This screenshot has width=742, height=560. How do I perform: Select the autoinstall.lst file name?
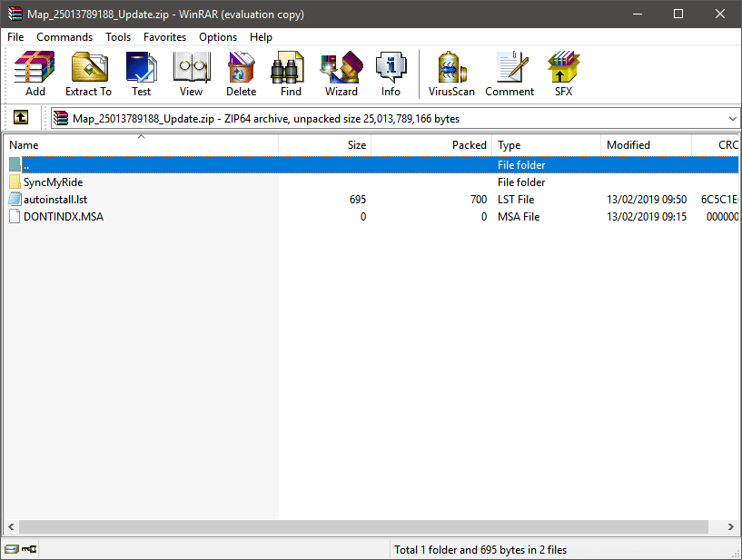click(x=55, y=200)
